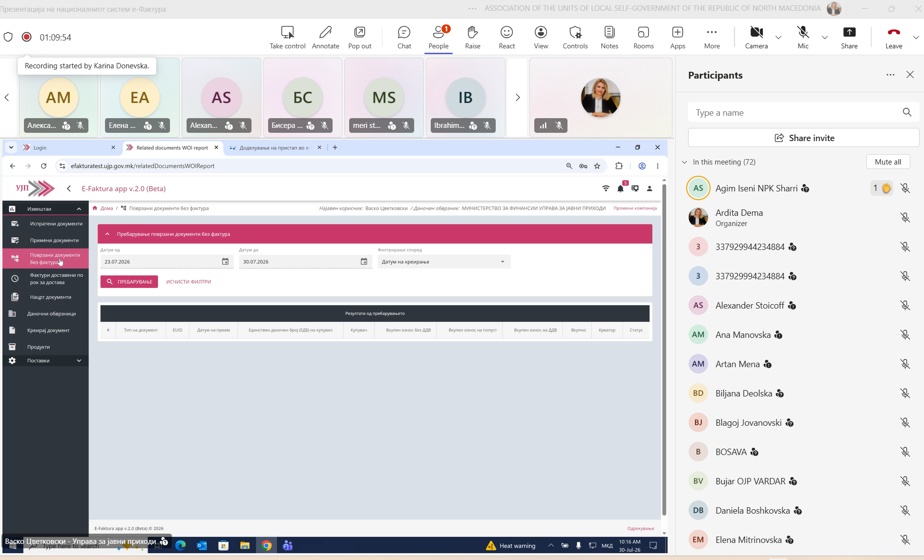Click the Share invite button
The image size is (924, 560).
(803, 138)
